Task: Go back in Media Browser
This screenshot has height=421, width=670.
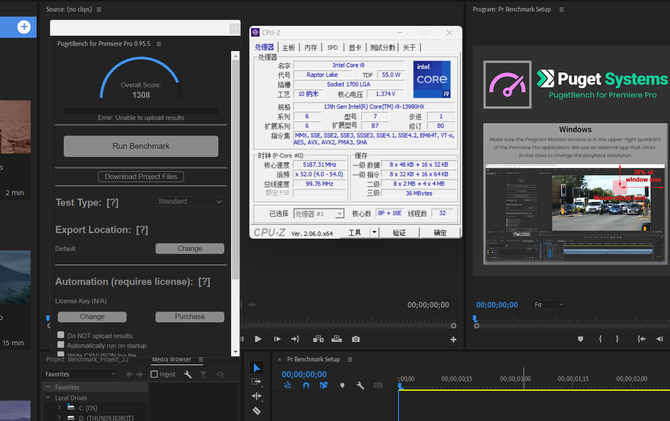Action: pos(129,374)
